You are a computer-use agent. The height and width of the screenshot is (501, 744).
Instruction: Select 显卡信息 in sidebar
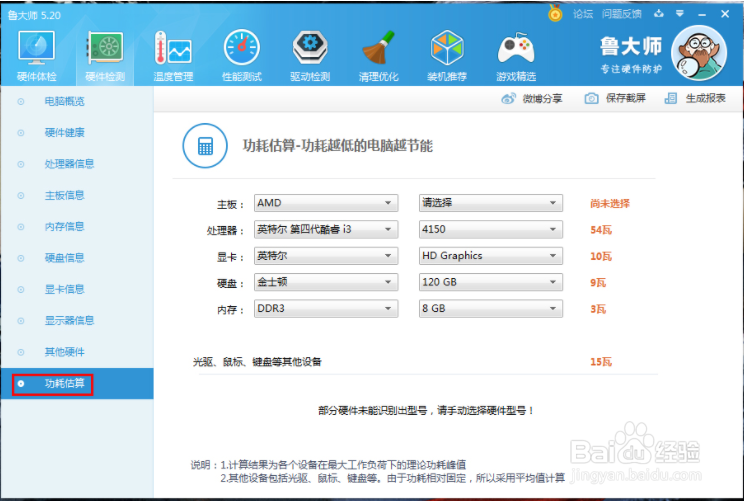pyautogui.click(x=65, y=289)
